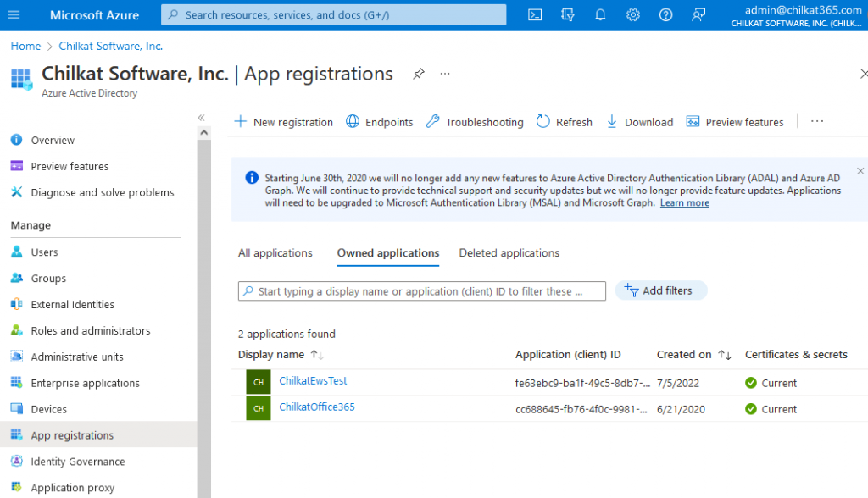Add filters to the application list

click(661, 290)
